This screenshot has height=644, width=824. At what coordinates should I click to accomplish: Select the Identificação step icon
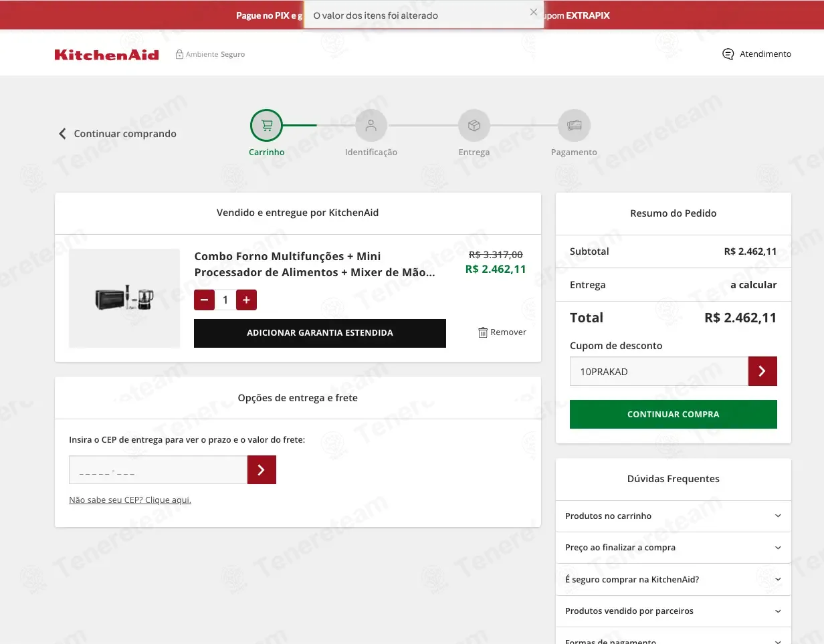[x=371, y=125]
